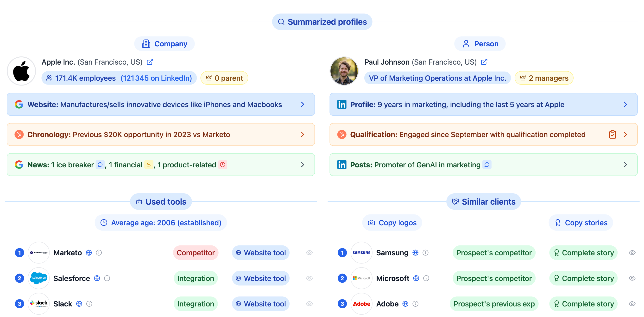Click Samsung's Complete story button
The width and height of the screenshot is (644, 317).
tap(583, 253)
